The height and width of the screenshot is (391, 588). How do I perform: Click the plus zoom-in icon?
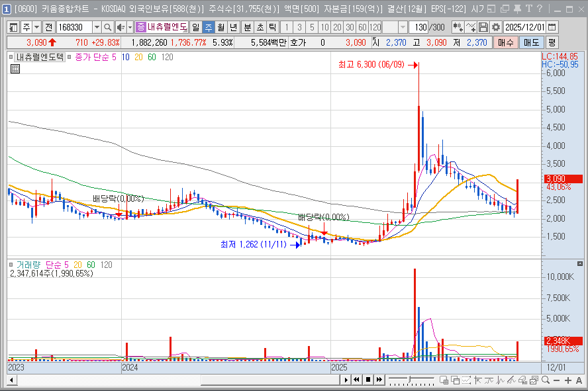[x=567, y=380]
